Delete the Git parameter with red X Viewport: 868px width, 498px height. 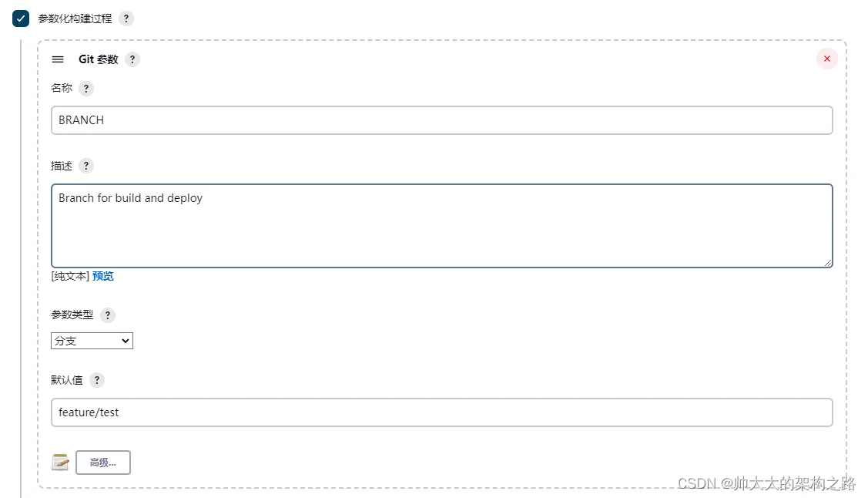tap(827, 59)
